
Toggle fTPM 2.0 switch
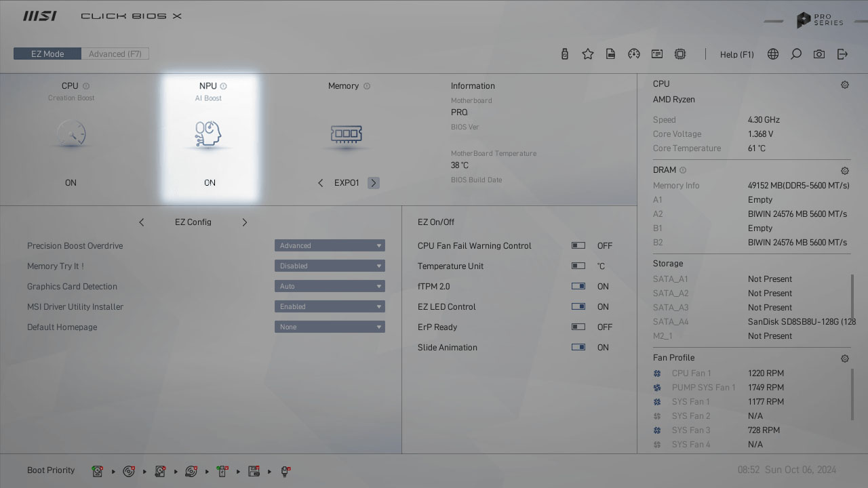point(578,287)
